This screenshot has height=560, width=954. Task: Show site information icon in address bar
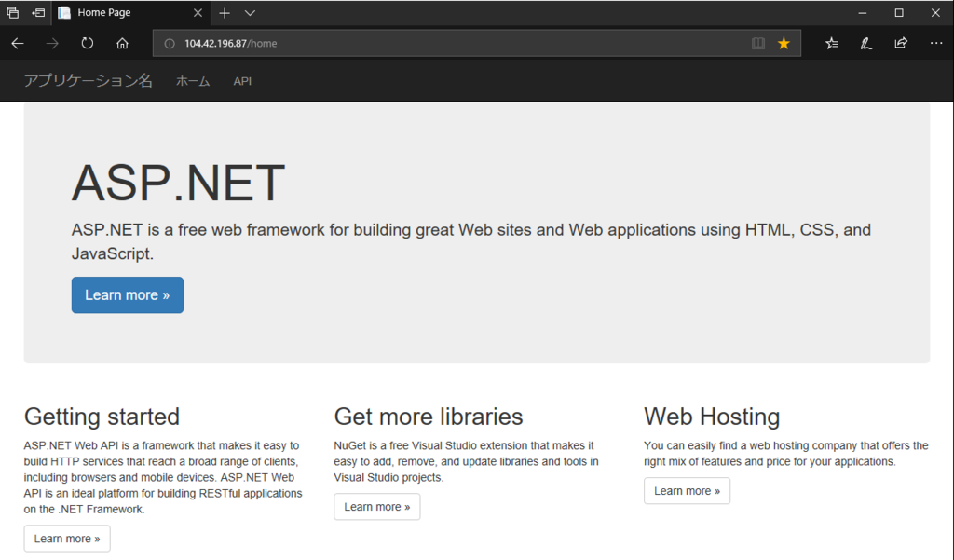coord(170,43)
